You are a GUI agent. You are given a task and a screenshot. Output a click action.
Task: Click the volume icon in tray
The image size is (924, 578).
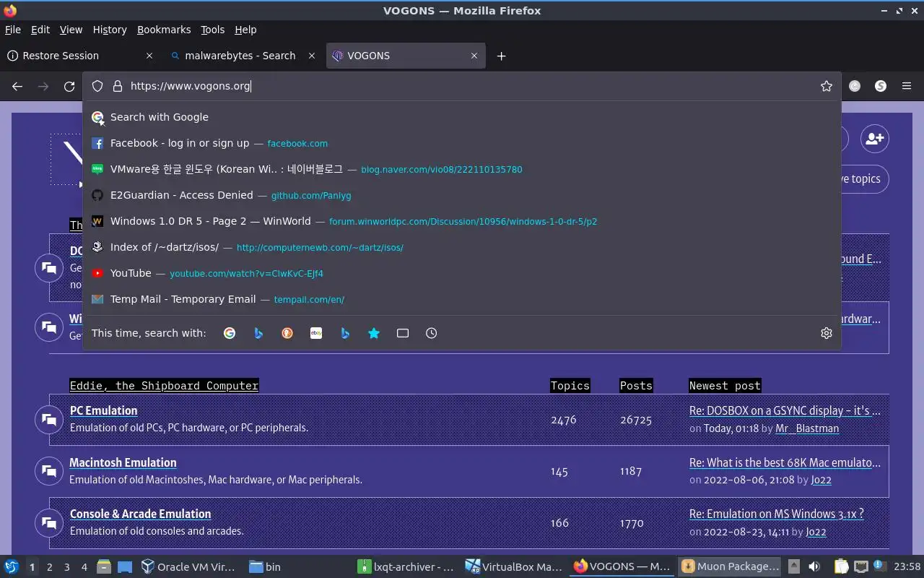pos(814,566)
